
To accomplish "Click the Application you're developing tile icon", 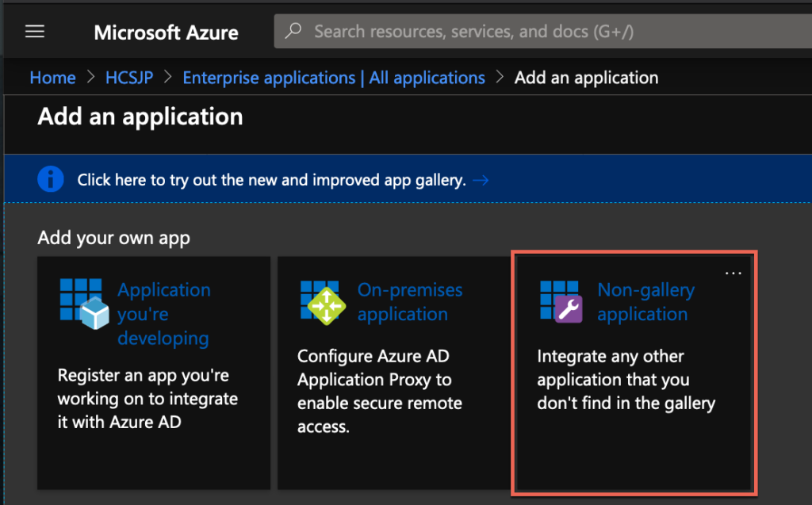I will (x=84, y=304).
